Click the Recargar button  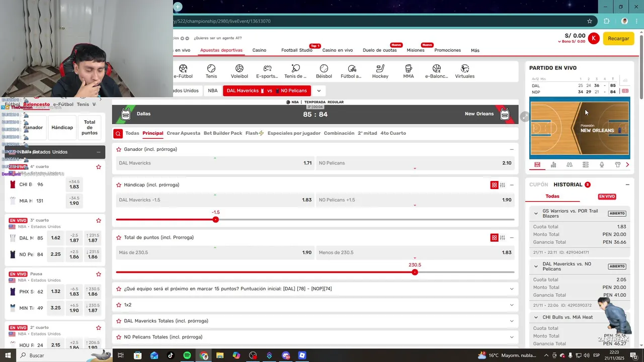pyautogui.click(x=618, y=38)
